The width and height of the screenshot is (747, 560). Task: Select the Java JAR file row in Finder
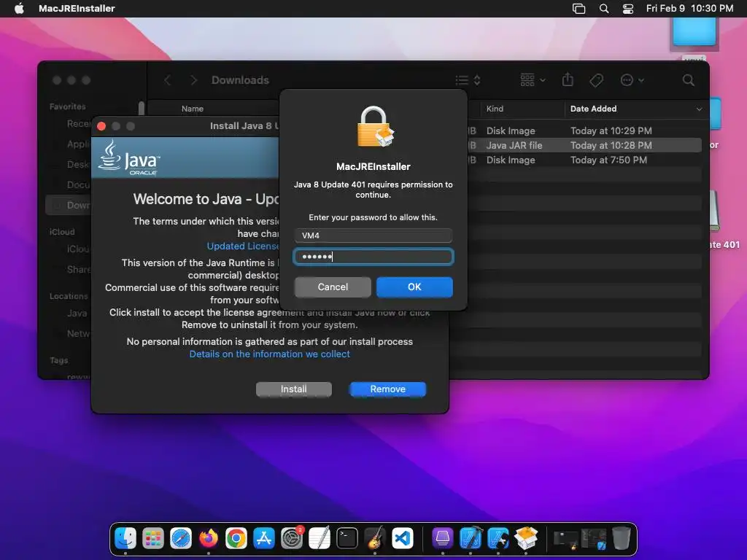(584, 145)
